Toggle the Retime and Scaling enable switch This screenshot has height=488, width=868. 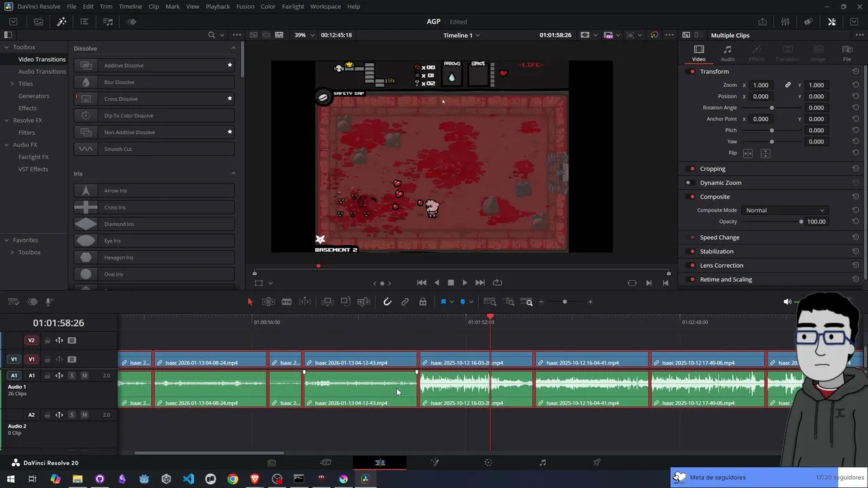(x=692, y=279)
